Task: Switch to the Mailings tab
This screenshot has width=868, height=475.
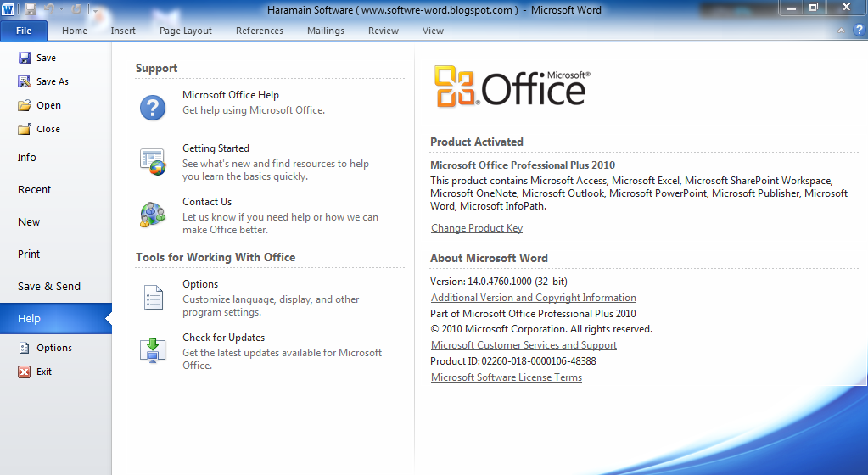Action: click(326, 31)
